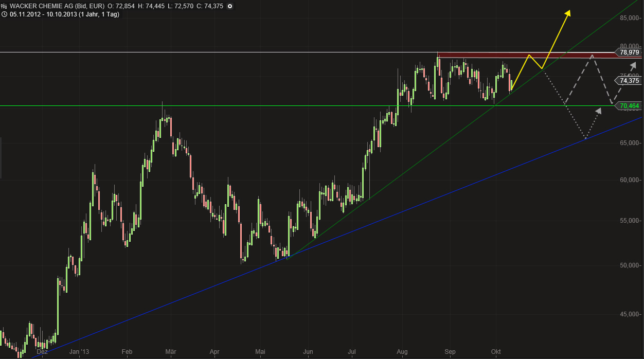Click the Apr month label

click(215, 352)
